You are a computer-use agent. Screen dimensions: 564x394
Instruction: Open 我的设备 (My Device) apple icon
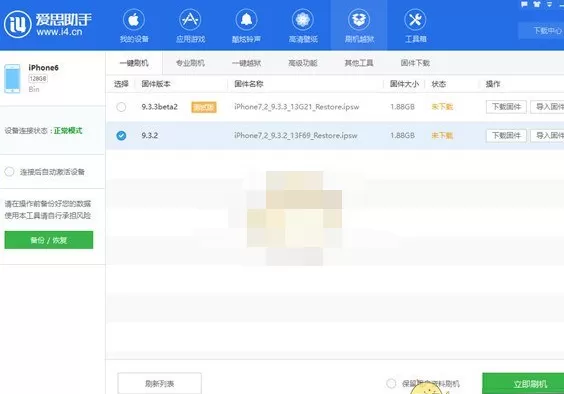point(134,19)
